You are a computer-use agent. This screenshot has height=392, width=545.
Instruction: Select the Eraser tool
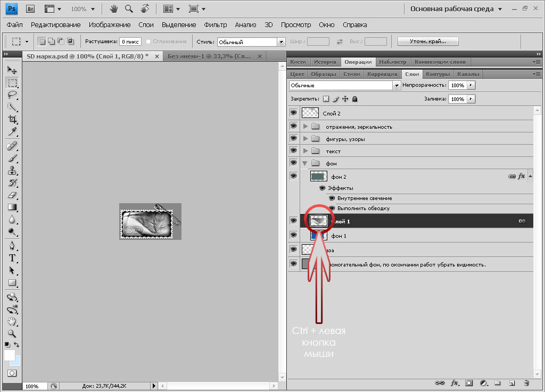(x=12, y=195)
